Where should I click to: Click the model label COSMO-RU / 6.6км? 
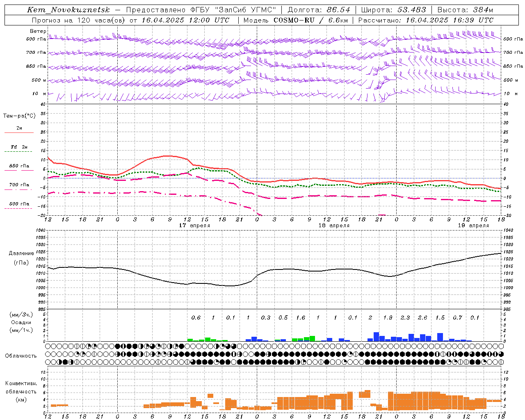311,20
